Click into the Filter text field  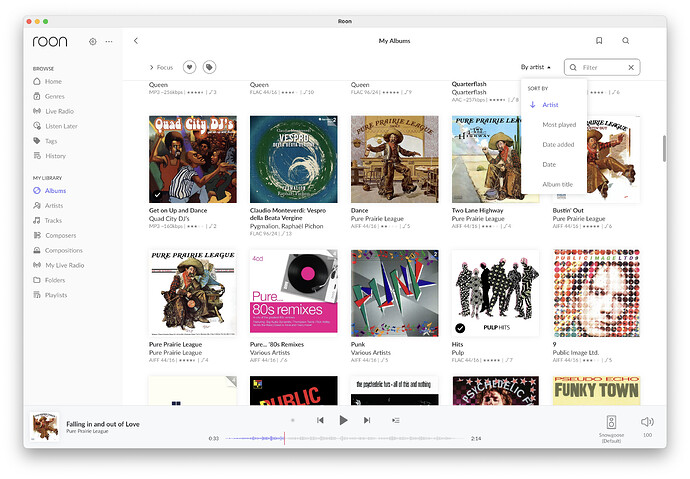(x=602, y=67)
